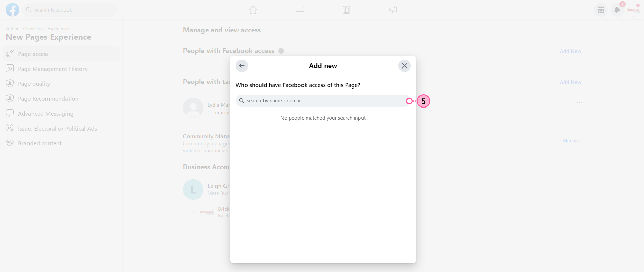Click the Page Management History icon
Screen dimensions: 644x272
tap(10, 69)
